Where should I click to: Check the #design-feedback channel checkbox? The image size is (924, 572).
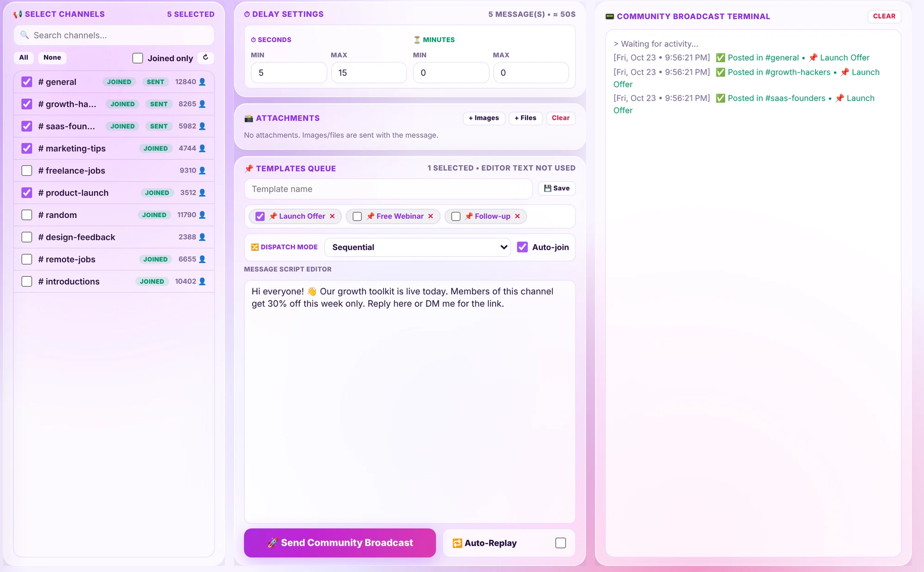click(27, 237)
